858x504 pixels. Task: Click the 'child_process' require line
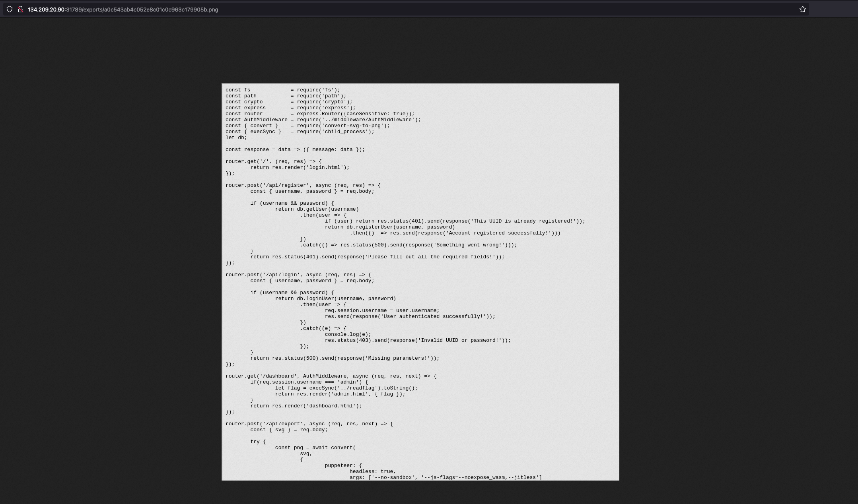[x=300, y=132]
